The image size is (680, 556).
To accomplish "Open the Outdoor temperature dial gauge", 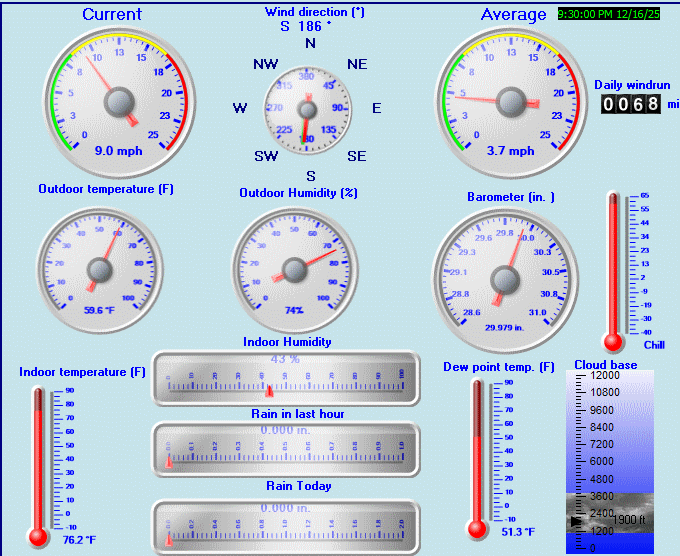I will (x=100, y=269).
